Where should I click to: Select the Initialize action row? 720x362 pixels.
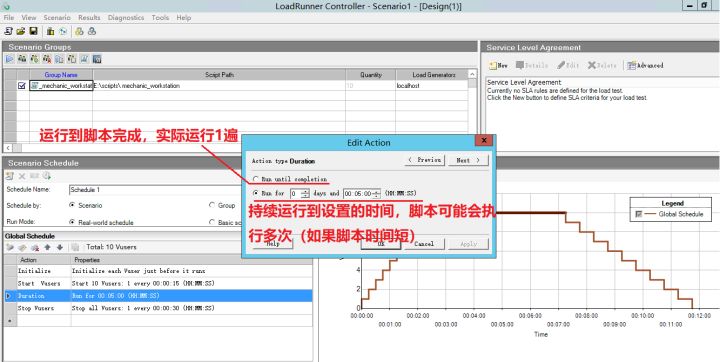coord(158,271)
